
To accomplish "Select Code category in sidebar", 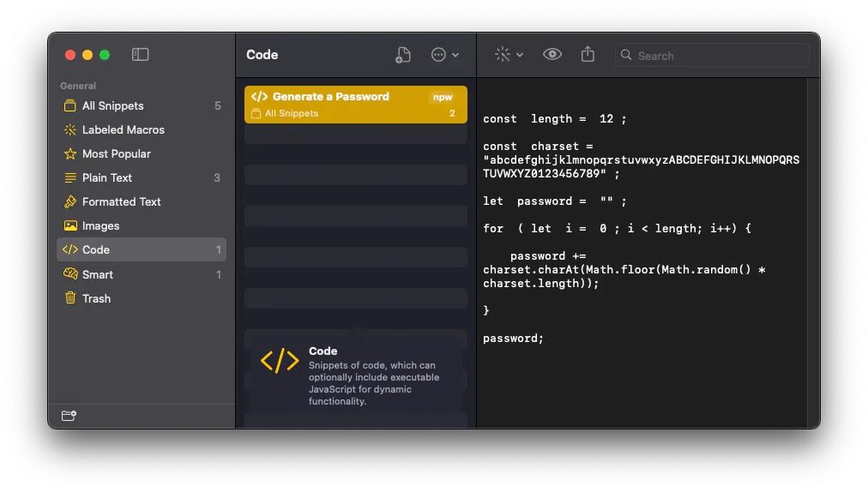I will point(142,249).
